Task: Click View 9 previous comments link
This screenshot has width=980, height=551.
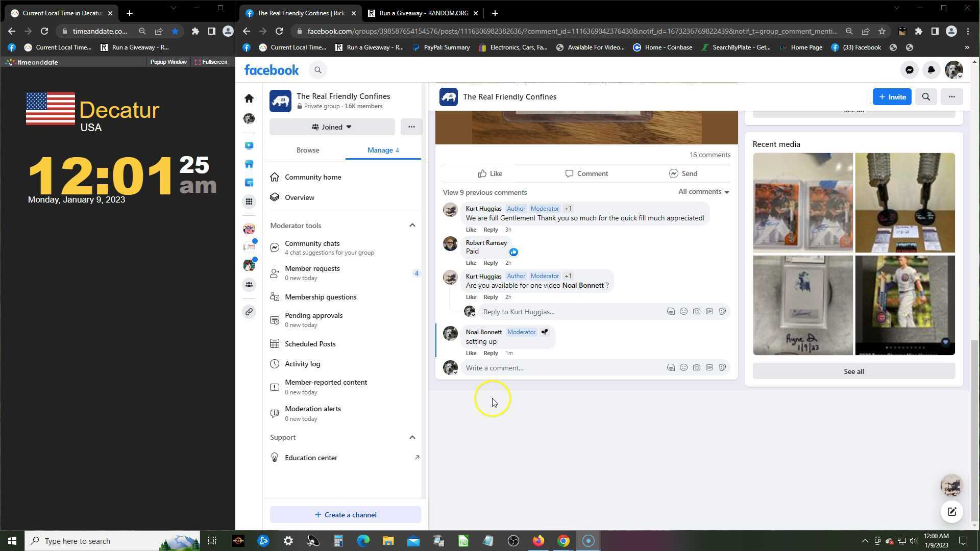Action: point(484,192)
